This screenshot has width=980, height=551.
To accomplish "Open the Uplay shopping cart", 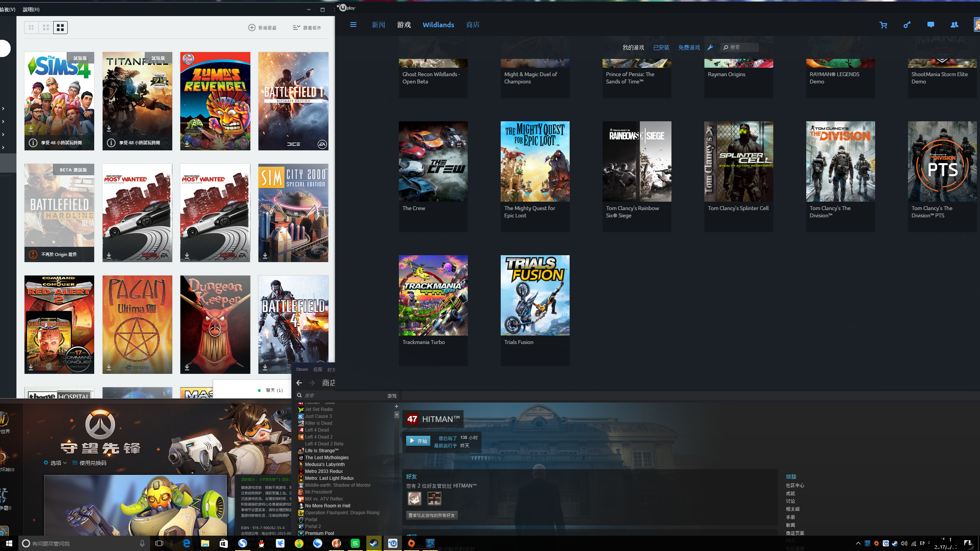I will click(x=883, y=25).
